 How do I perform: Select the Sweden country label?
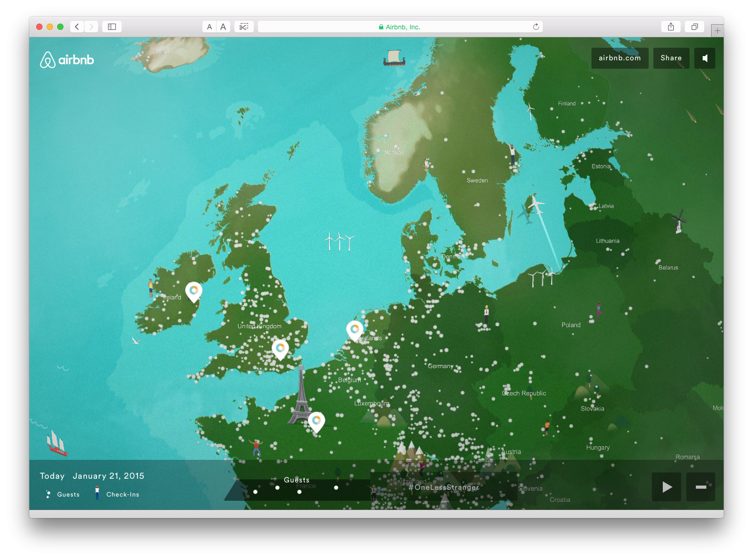point(477,180)
